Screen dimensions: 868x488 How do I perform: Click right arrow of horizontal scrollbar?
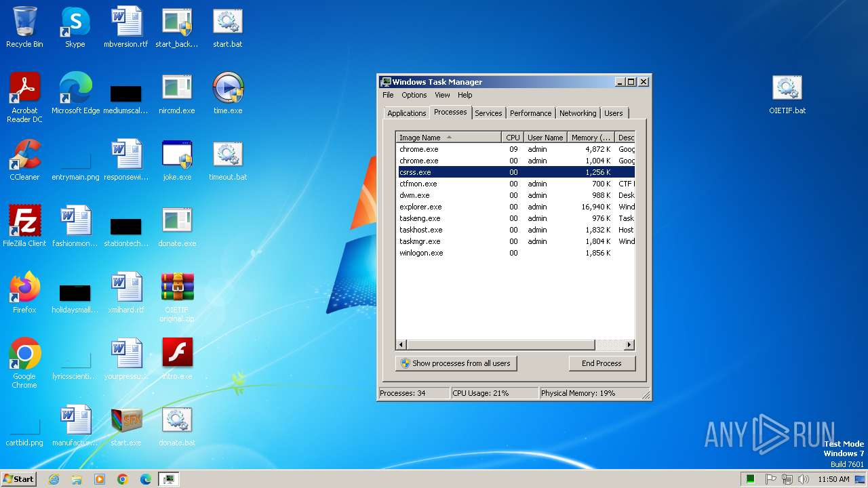629,345
